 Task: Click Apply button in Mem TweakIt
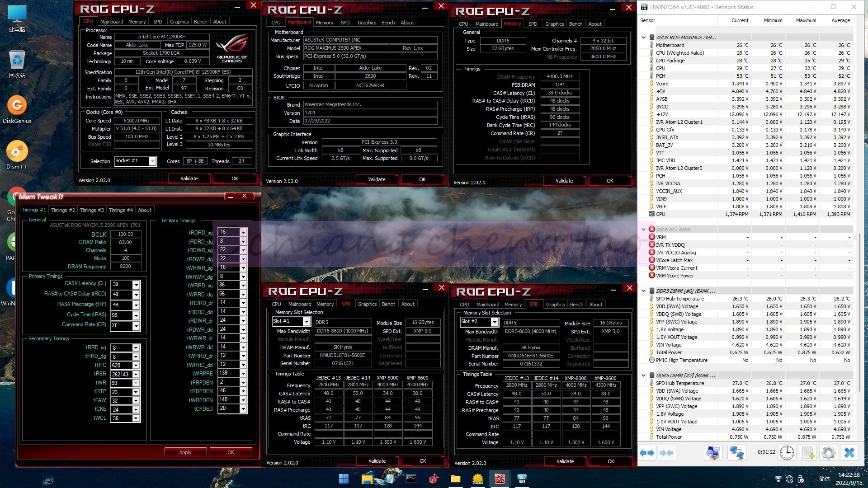click(185, 452)
